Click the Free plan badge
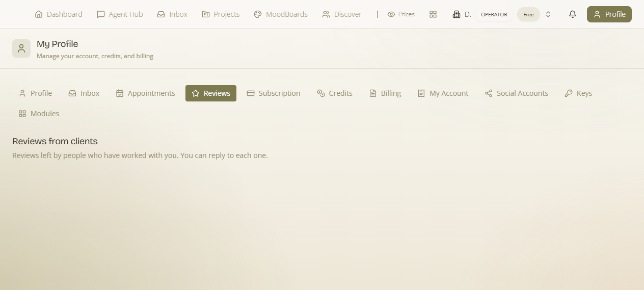644x290 pixels. click(x=528, y=14)
